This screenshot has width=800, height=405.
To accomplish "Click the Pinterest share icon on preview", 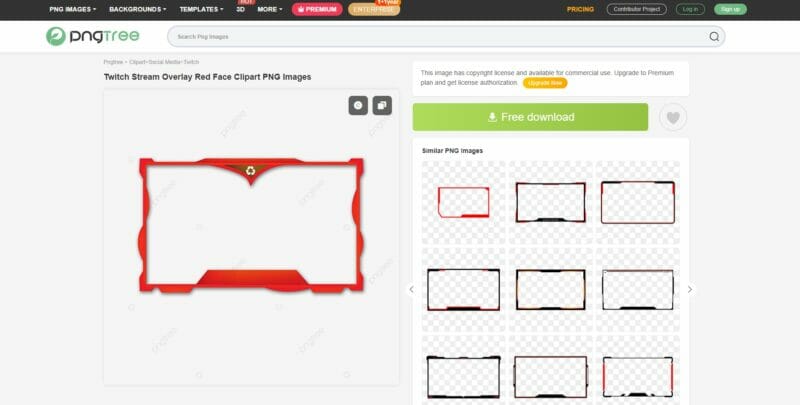I will click(x=358, y=106).
